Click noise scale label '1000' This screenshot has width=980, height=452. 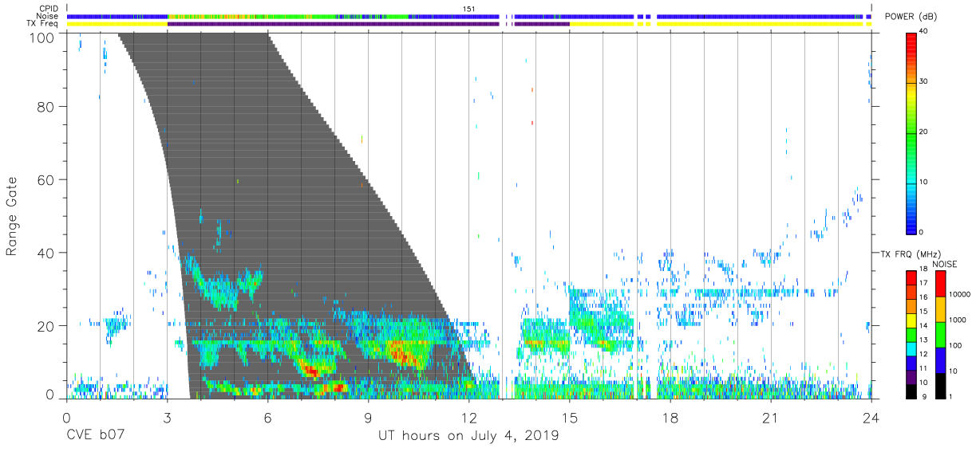(958, 320)
